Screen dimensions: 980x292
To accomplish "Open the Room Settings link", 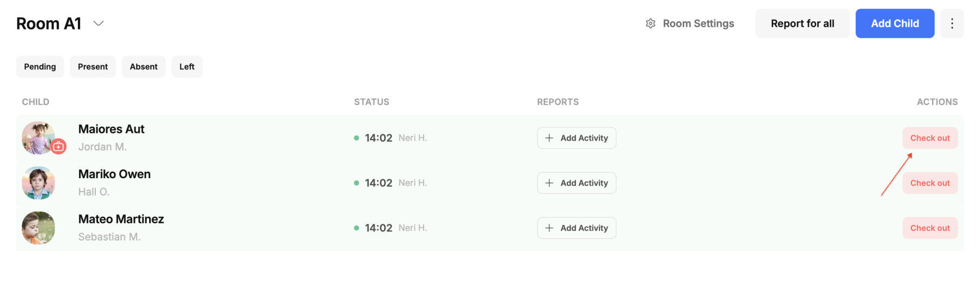I will click(690, 23).
